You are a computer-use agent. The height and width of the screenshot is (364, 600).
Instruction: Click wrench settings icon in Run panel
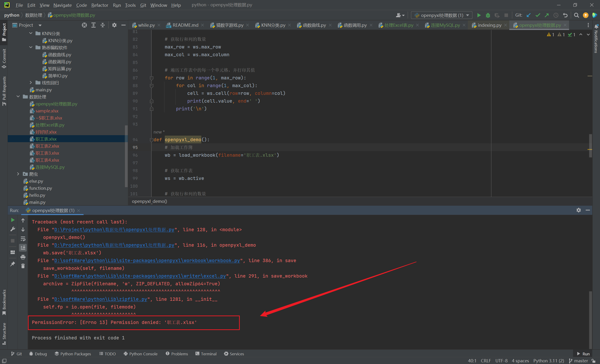point(13,229)
